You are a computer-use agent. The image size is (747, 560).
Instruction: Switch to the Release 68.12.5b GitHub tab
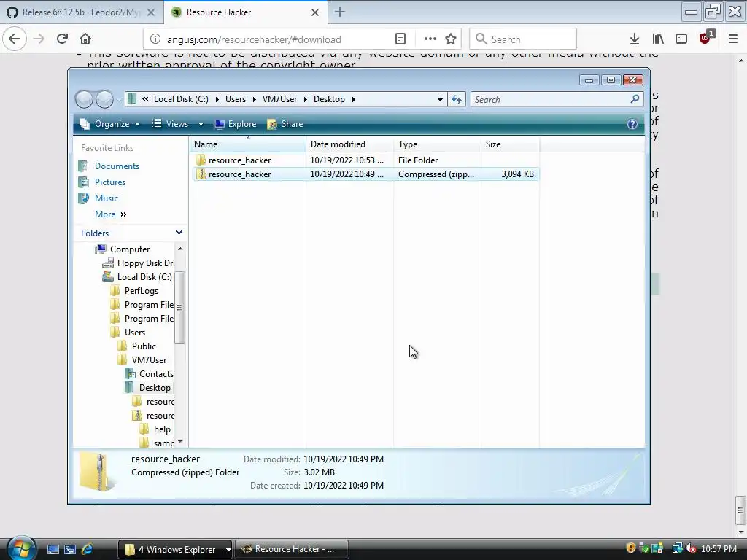(x=82, y=12)
